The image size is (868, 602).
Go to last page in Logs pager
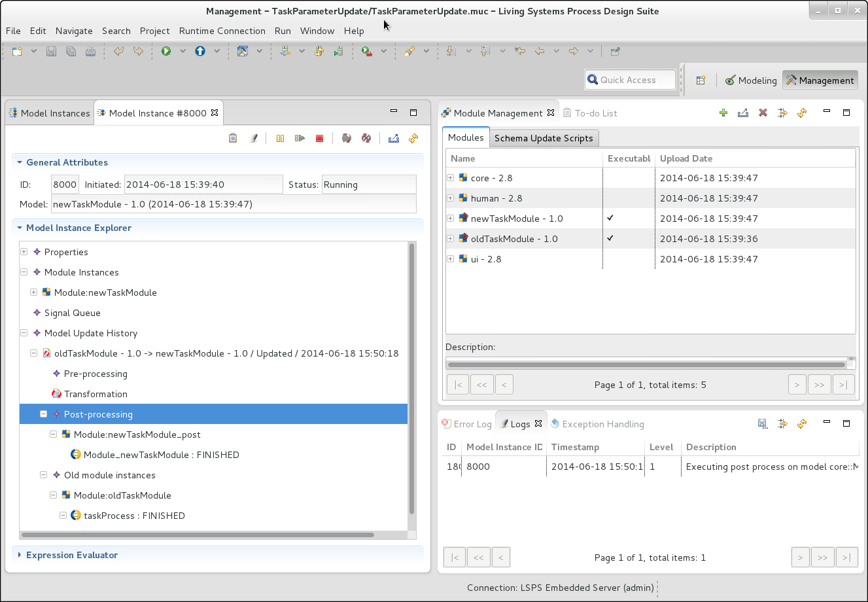coord(846,558)
